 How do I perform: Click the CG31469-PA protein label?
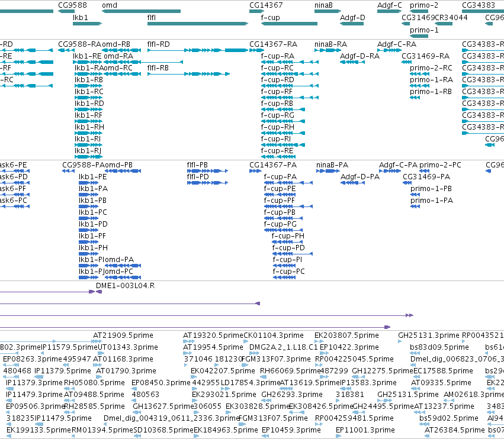pyautogui.click(x=426, y=177)
